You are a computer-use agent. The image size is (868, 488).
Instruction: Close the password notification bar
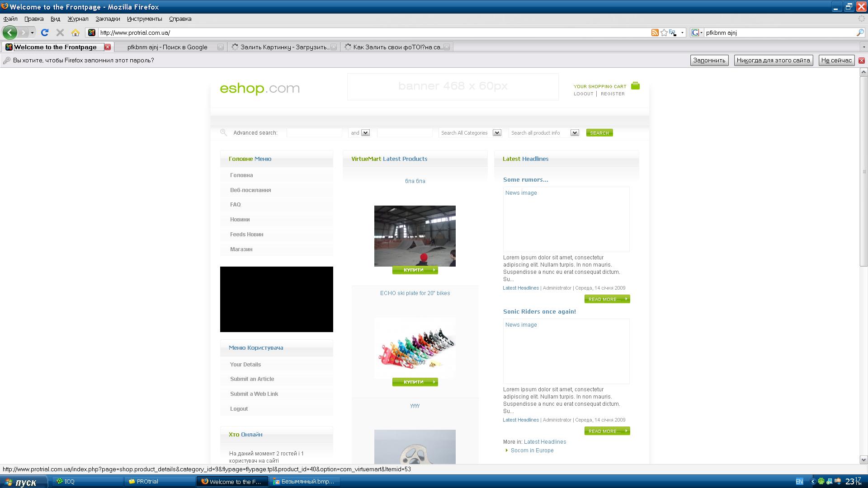coord(862,61)
